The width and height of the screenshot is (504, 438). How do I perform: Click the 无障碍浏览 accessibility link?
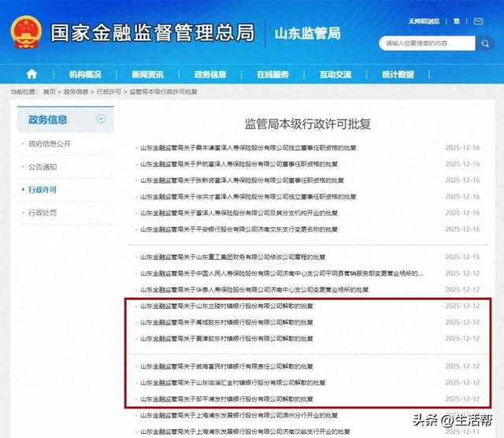424,21
